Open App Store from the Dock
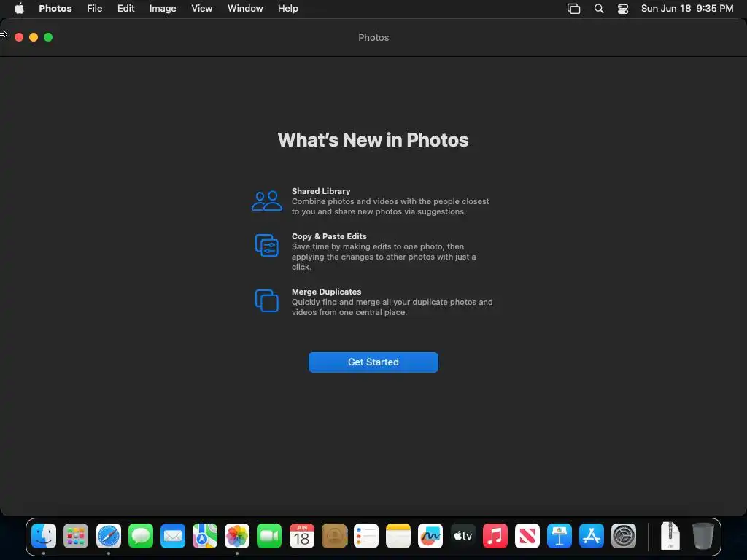The width and height of the screenshot is (747, 560). (x=591, y=536)
